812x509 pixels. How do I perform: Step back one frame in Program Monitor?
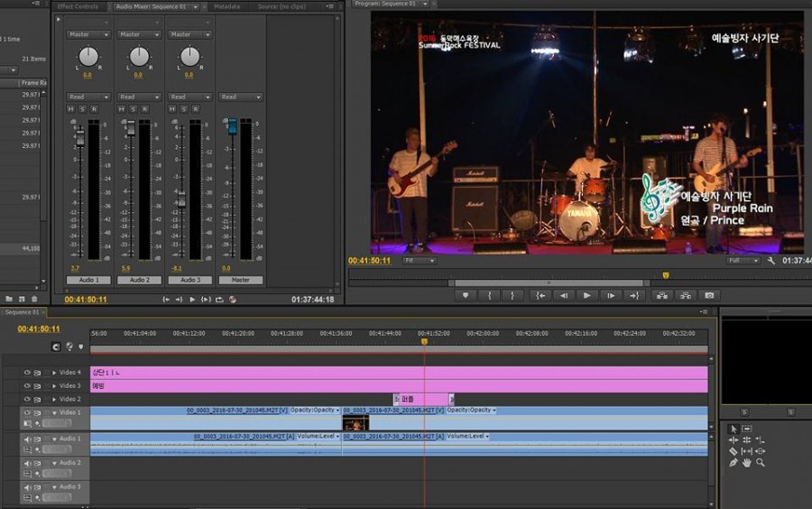563,296
